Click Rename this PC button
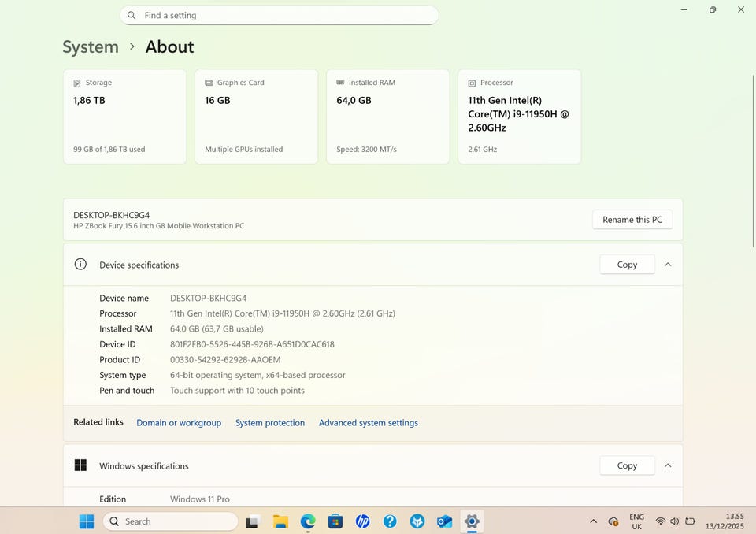756x534 pixels. click(x=632, y=220)
